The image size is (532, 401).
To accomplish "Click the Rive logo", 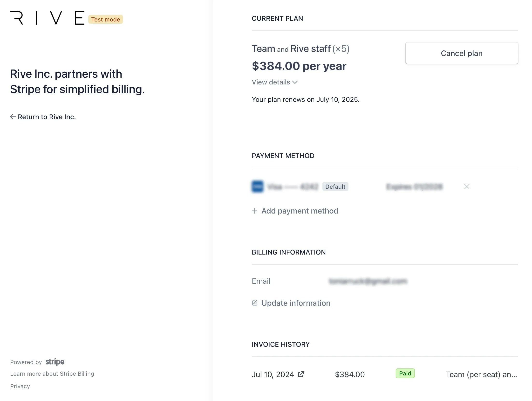I will click(x=47, y=18).
